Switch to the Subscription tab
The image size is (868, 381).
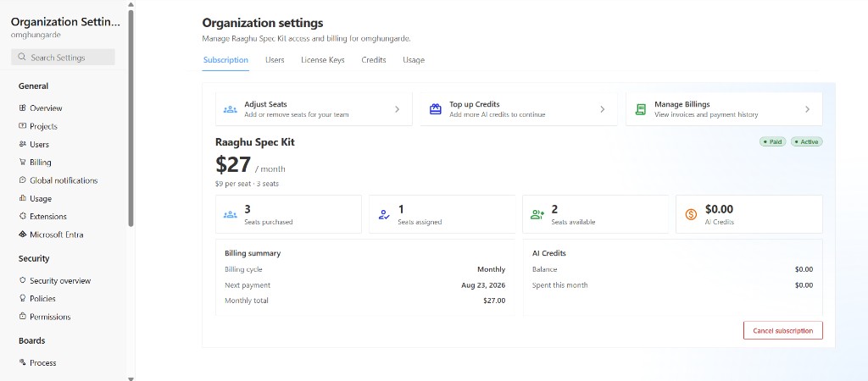click(x=225, y=60)
